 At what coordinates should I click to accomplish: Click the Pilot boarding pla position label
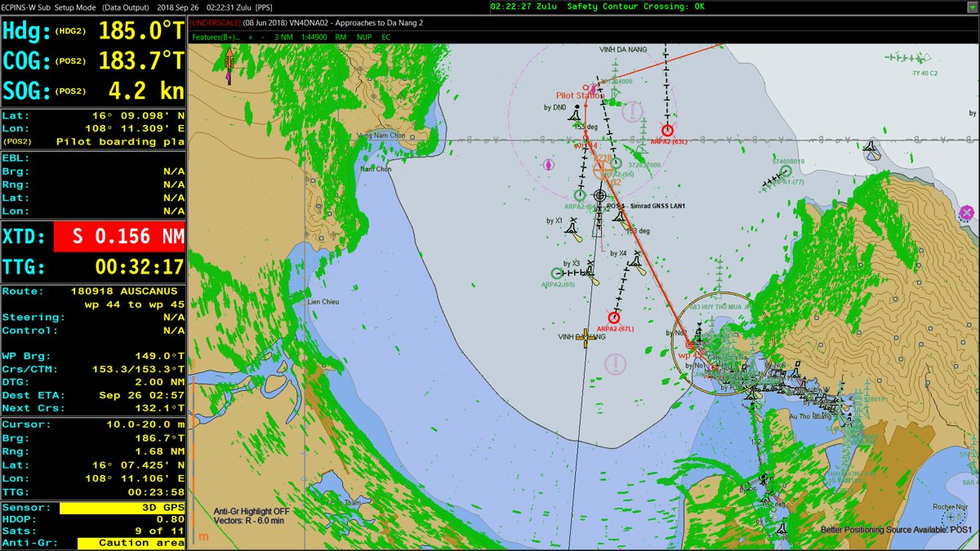120,142
